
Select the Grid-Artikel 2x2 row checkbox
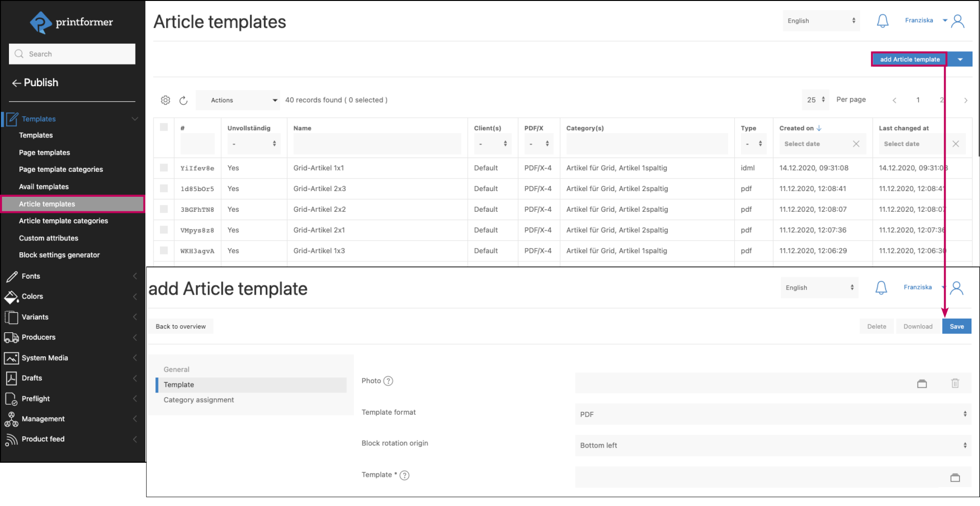(164, 209)
